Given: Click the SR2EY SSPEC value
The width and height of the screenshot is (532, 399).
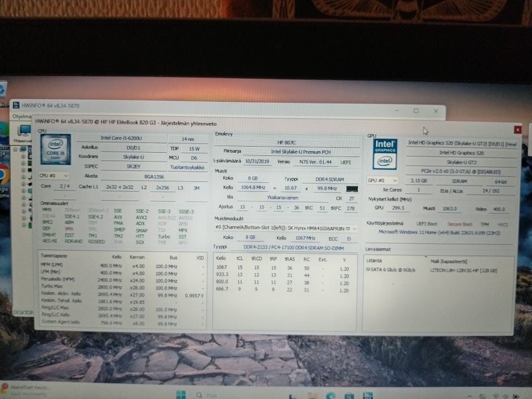Looking at the screenshot, I should point(134,167).
